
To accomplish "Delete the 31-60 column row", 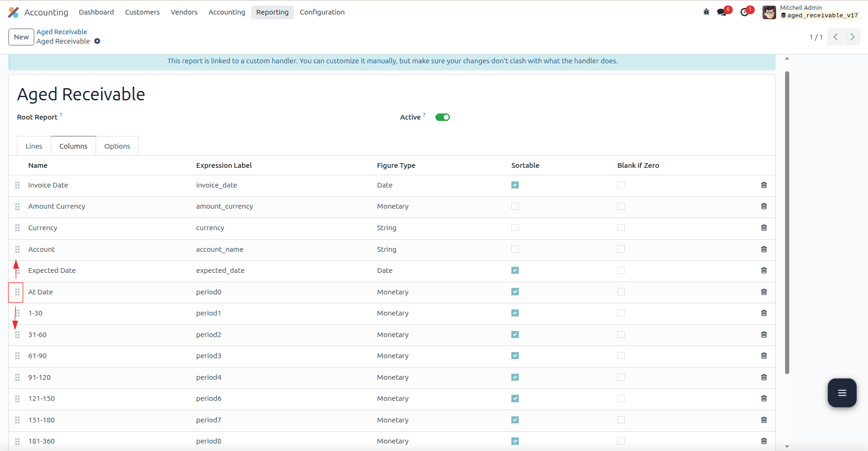I will coord(764,335).
